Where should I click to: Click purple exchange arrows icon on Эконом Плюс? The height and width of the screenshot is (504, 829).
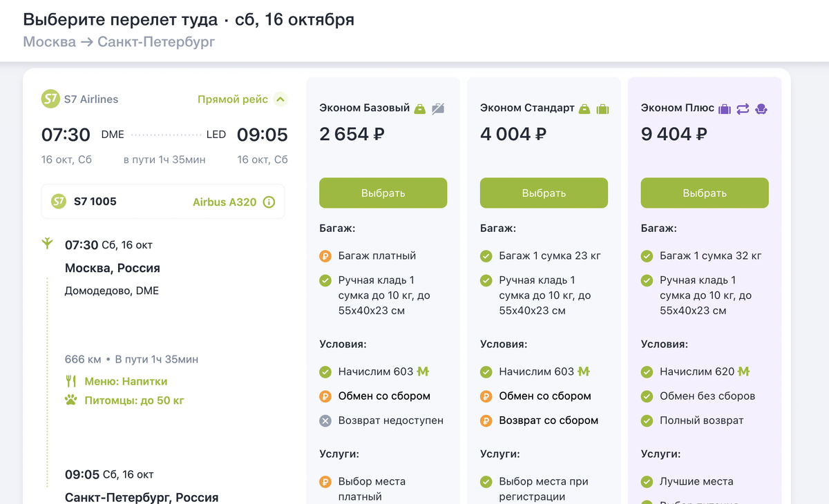coord(743,108)
